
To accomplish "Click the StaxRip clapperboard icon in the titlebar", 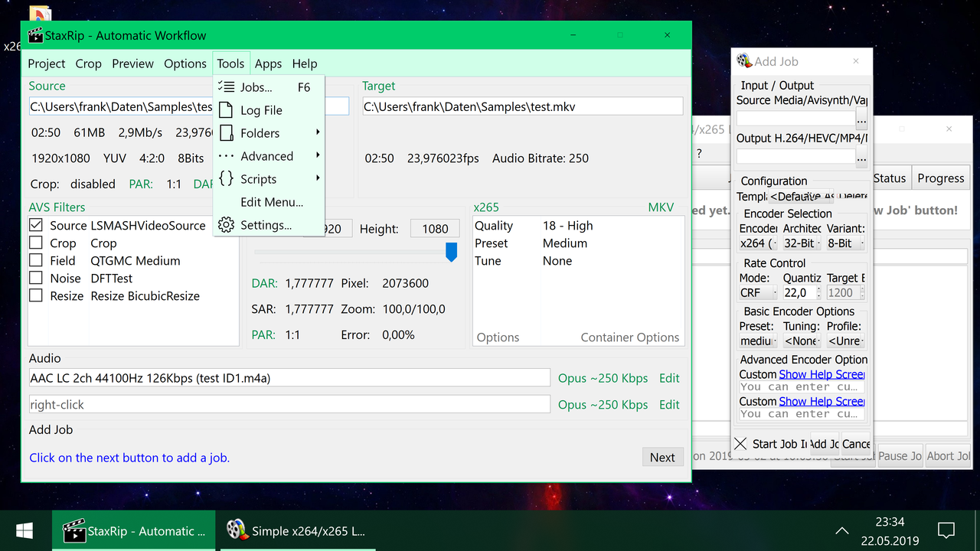I will tap(35, 34).
